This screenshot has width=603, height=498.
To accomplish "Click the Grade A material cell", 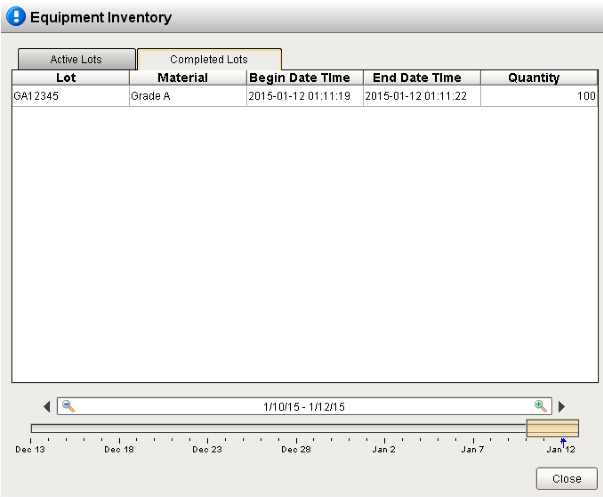I will tap(187, 97).
